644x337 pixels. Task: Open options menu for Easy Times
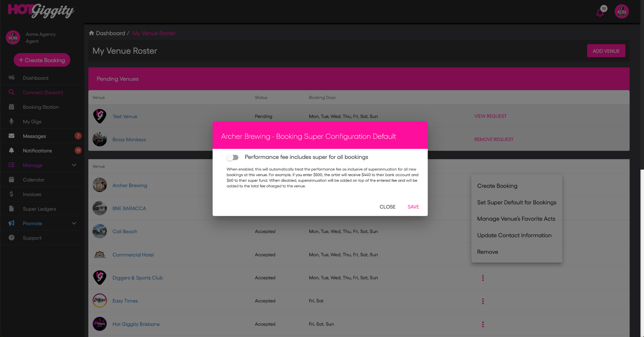point(483,301)
